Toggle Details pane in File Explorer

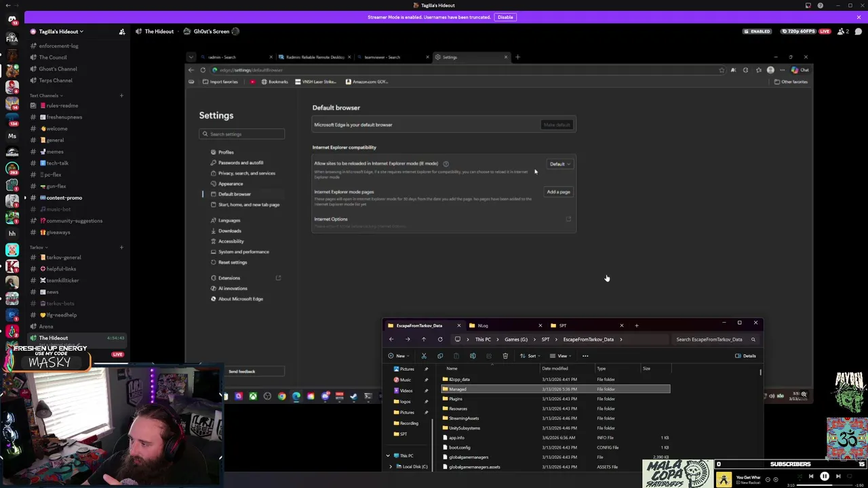[745, 356]
